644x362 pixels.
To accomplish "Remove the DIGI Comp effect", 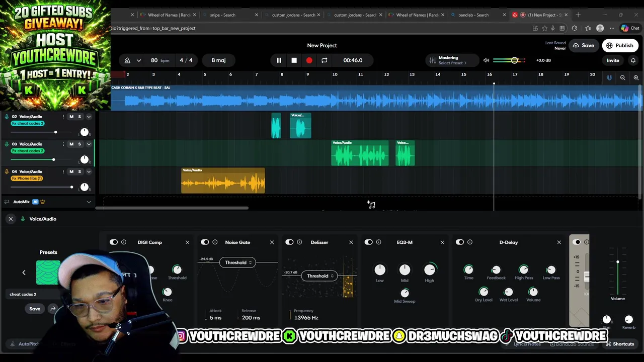I will coord(187,242).
